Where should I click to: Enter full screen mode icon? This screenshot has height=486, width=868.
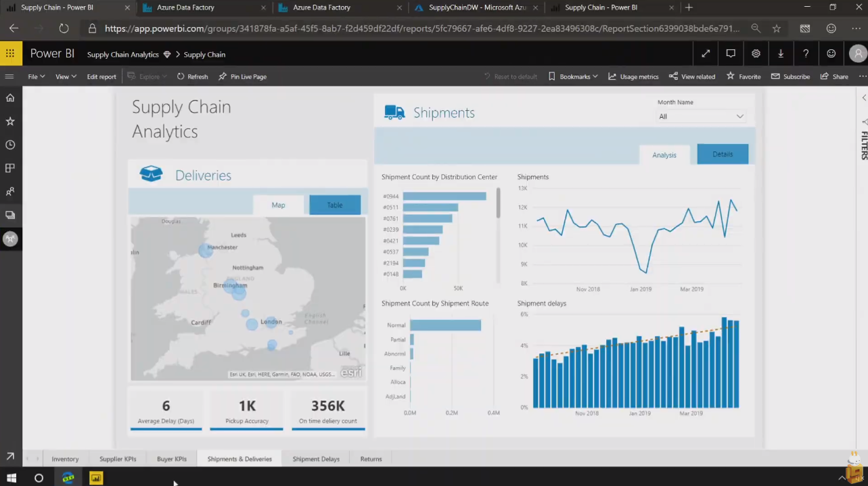tap(706, 54)
